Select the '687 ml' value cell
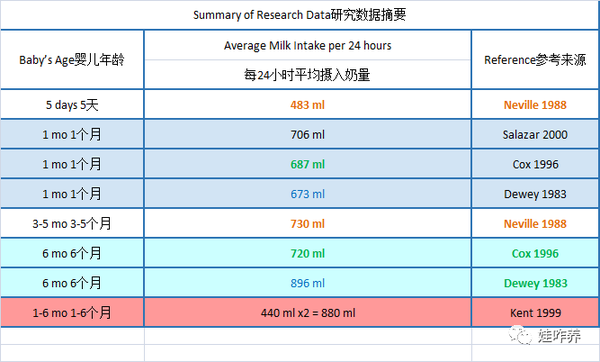600x362 pixels. [x=308, y=164]
